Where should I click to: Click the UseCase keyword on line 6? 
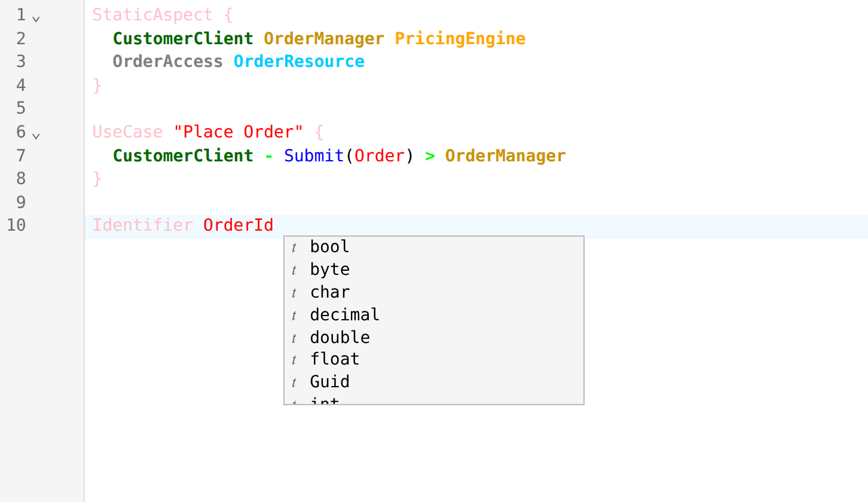pyautogui.click(x=127, y=132)
